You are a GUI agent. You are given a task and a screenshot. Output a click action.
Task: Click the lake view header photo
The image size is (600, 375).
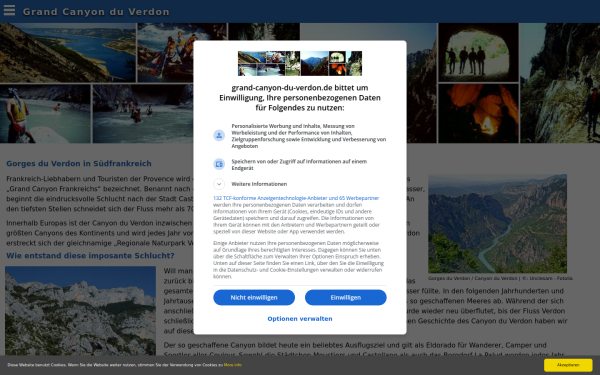pos(68,52)
